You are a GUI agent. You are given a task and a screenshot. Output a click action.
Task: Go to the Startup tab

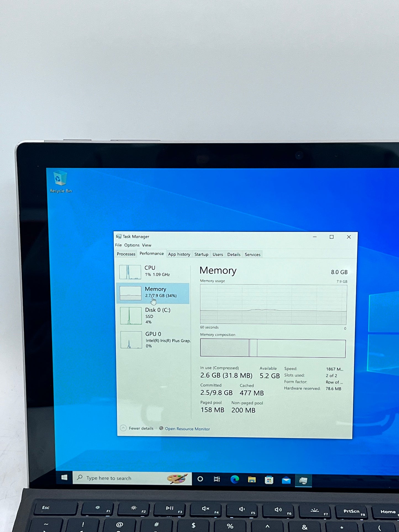201,254
